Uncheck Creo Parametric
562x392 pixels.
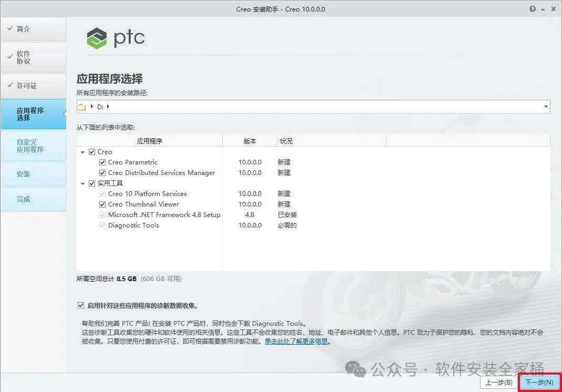click(102, 162)
